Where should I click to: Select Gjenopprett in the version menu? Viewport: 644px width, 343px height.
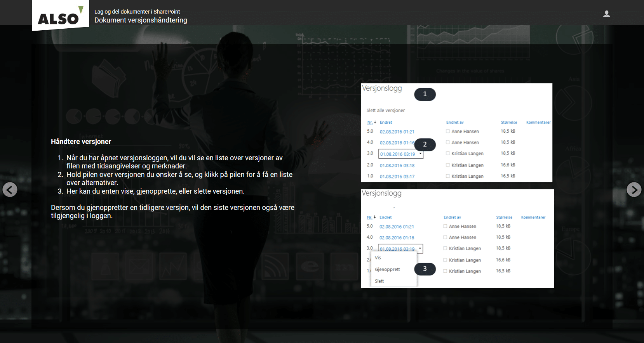coord(387,269)
